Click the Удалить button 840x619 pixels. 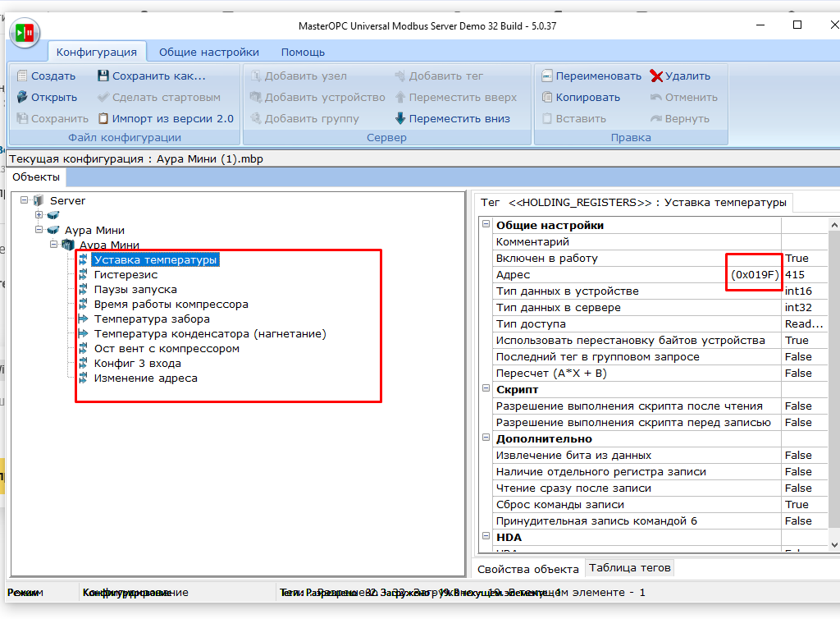point(680,76)
